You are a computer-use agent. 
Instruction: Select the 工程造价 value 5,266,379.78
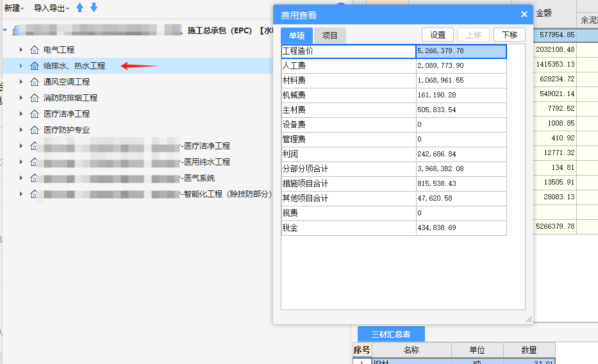(x=461, y=51)
